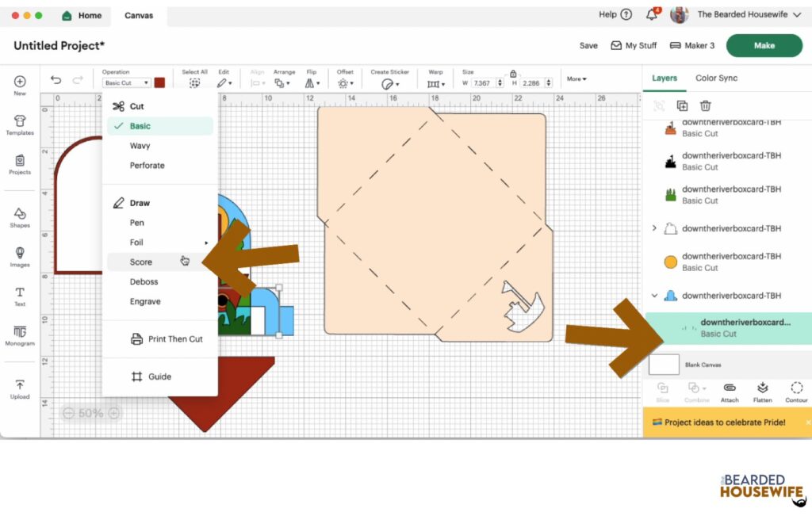
Task: Open the Operation Basic Cut dropdown
Action: point(126,82)
